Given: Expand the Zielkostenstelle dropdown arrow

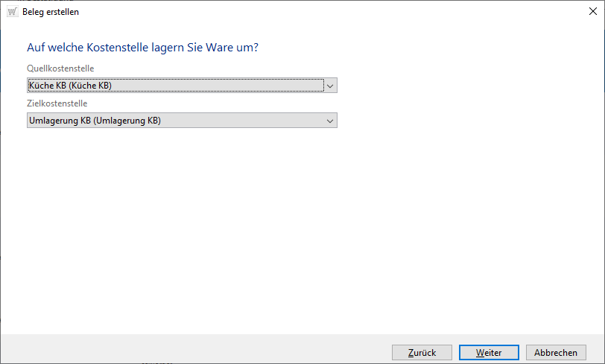Looking at the screenshot, I should [x=331, y=121].
